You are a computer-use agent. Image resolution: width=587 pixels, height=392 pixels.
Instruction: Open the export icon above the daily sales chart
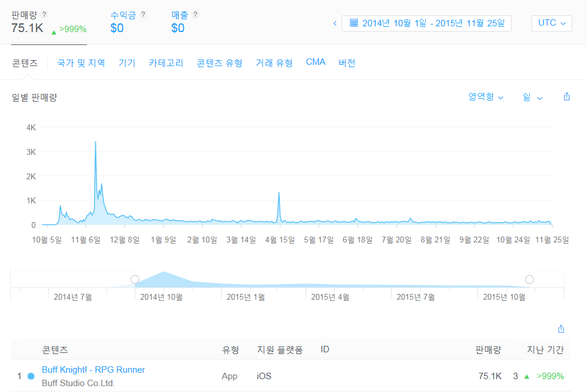point(566,97)
